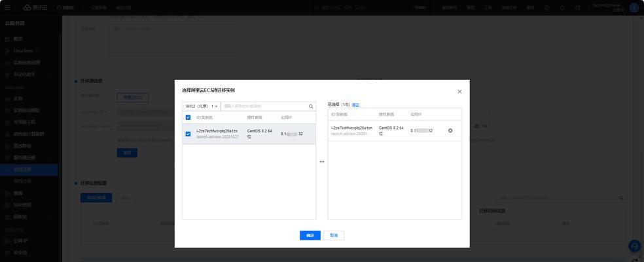Open 镜像 images sidebar icon
The image size is (644, 262).
(7, 193)
